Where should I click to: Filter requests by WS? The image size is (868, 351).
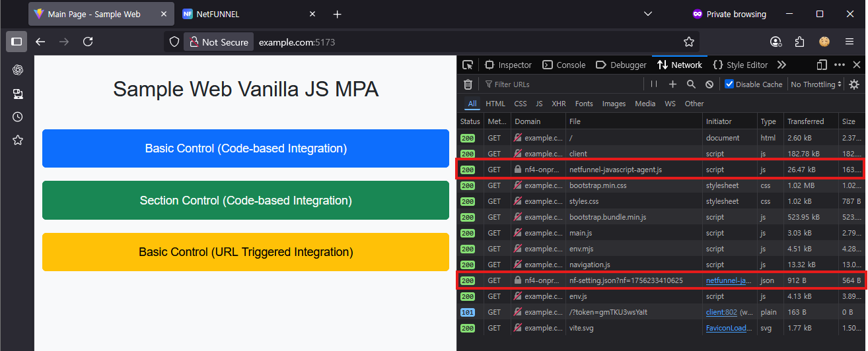670,104
